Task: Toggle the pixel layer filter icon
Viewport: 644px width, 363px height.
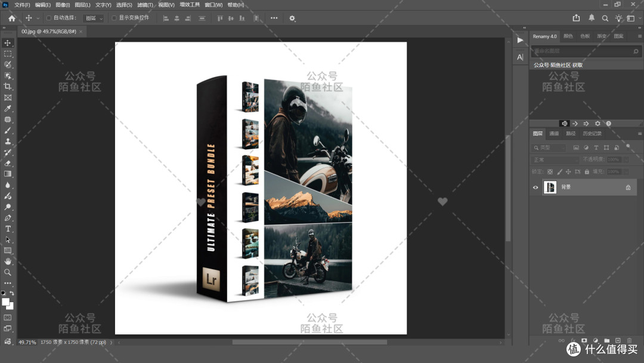Action: coord(576,147)
